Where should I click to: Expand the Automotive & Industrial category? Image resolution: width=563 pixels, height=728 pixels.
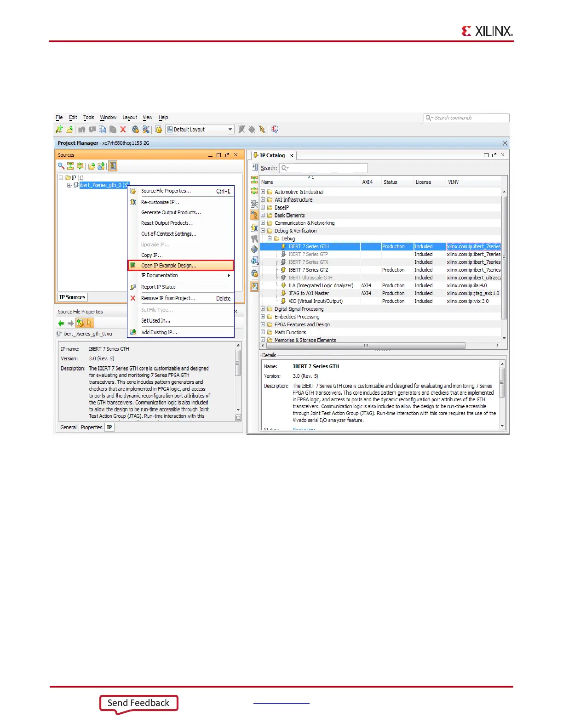point(263,192)
